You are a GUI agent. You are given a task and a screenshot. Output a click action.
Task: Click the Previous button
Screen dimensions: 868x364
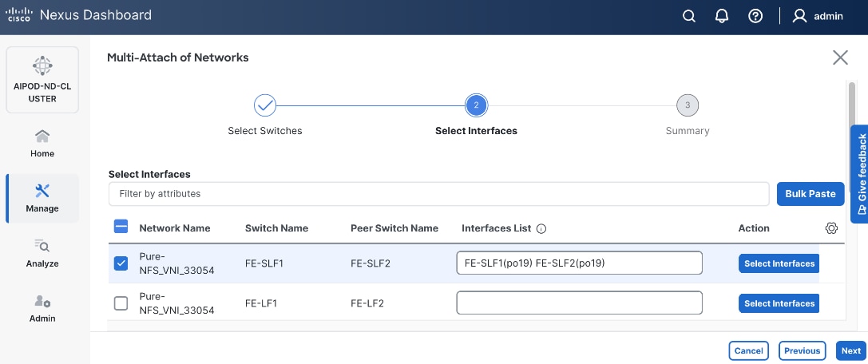pos(803,350)
